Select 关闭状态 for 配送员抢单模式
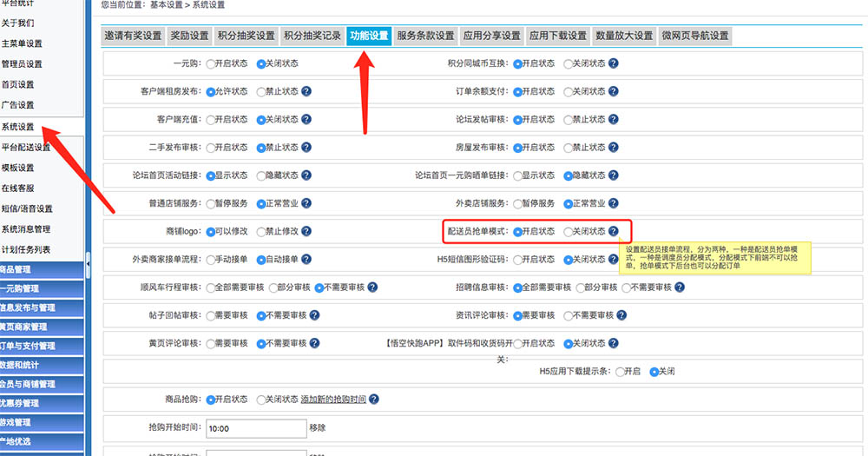 569,232
